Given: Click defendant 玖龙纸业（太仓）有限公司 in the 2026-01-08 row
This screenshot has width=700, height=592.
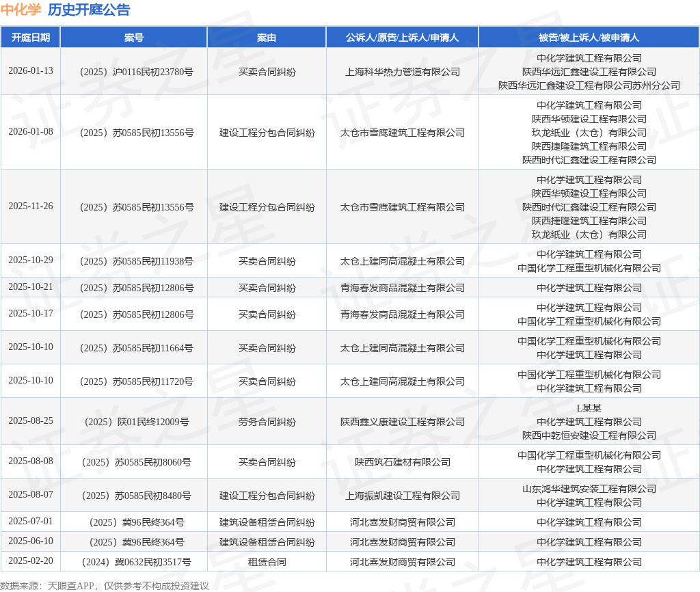Looking at the screenshot, I should [589, 133].
